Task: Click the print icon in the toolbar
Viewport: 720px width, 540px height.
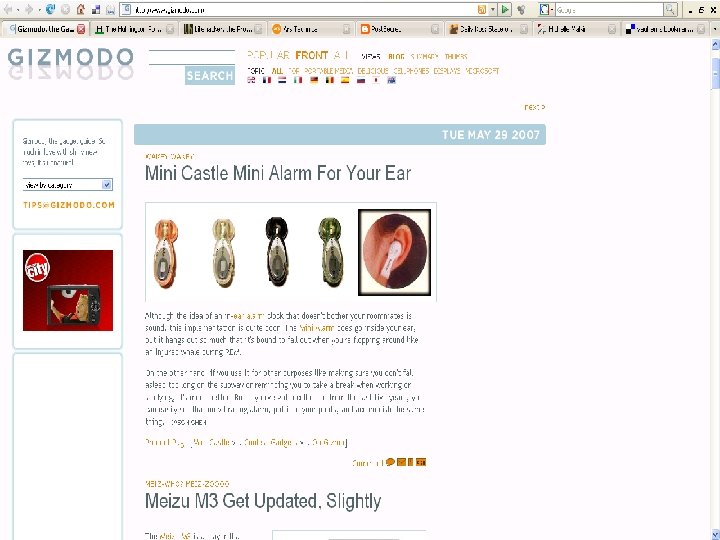Action: click(111, 10)
